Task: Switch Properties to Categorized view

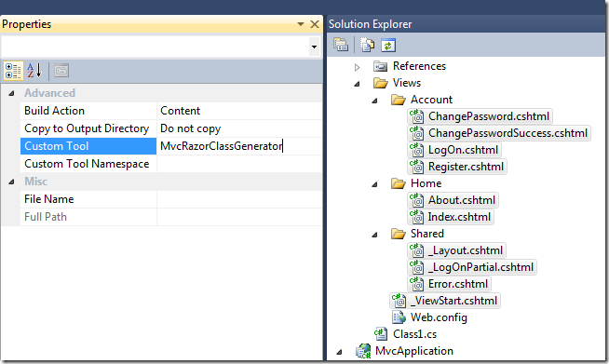Action: click(13, 71)
